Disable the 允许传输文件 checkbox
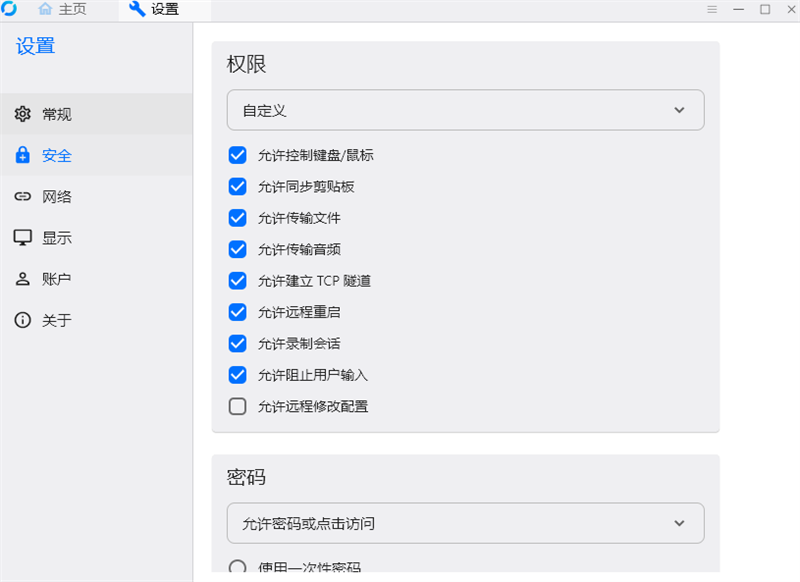This screenshot has width=800, height=582. (x=237, y=217)
